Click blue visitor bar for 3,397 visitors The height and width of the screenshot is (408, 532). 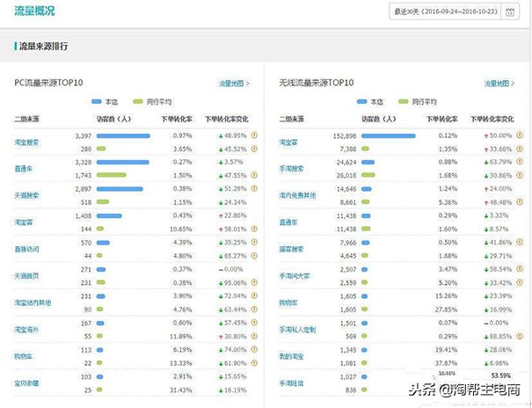(123, 135)
